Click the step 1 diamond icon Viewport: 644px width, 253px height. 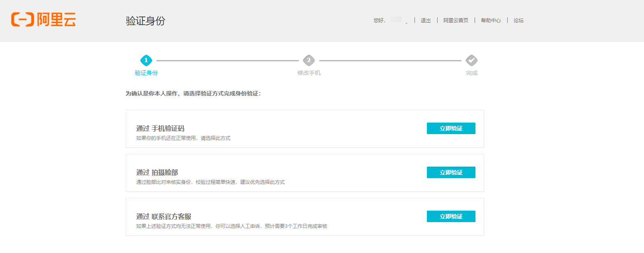[x=146, y=60]
